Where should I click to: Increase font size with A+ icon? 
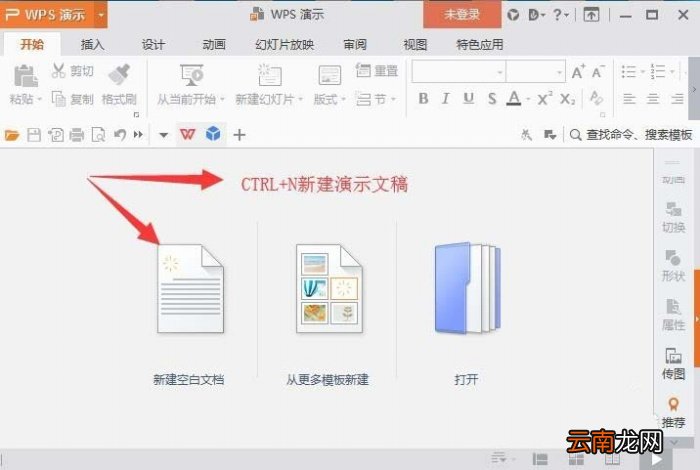click(578, 71)
